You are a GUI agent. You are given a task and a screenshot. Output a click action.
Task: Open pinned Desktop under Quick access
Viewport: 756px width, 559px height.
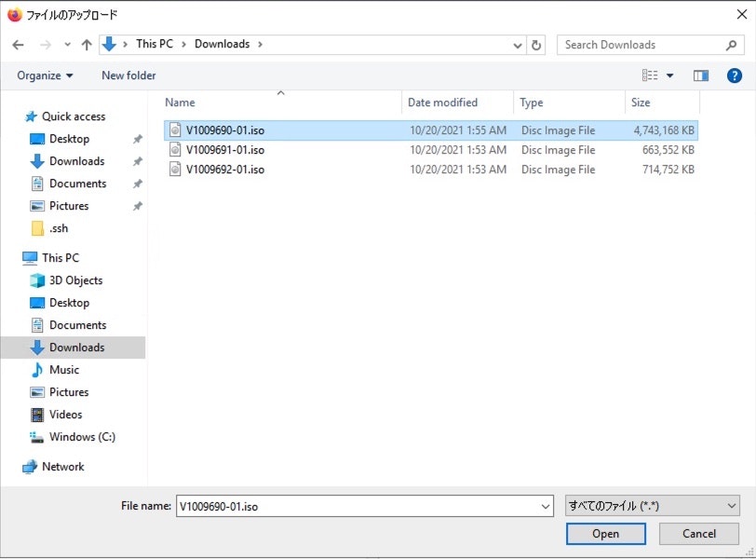69,139
